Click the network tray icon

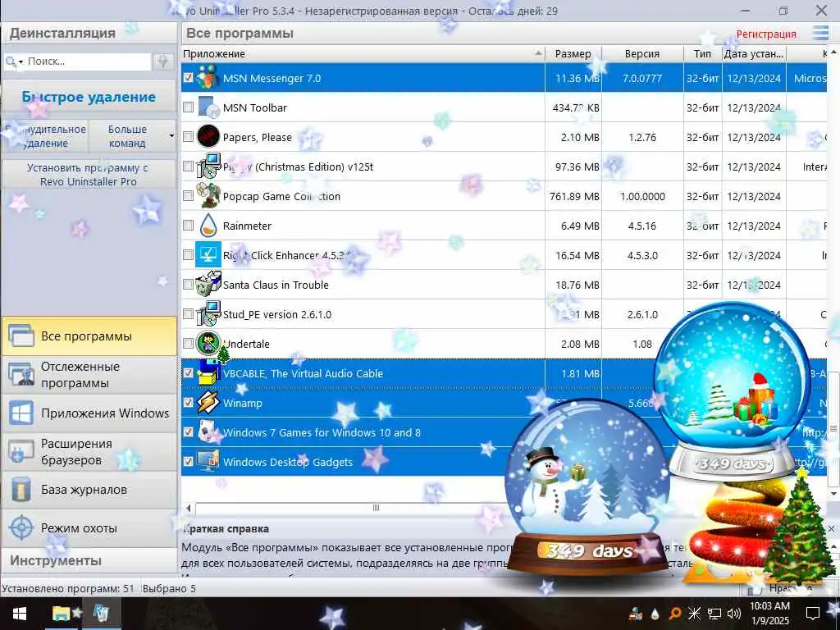[x=714, y=614]
